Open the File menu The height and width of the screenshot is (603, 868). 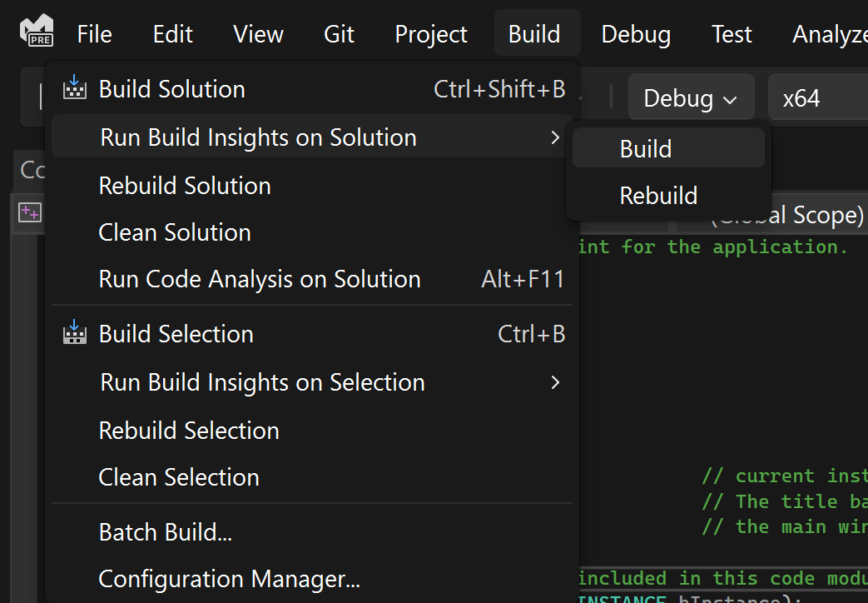point(94,34)
